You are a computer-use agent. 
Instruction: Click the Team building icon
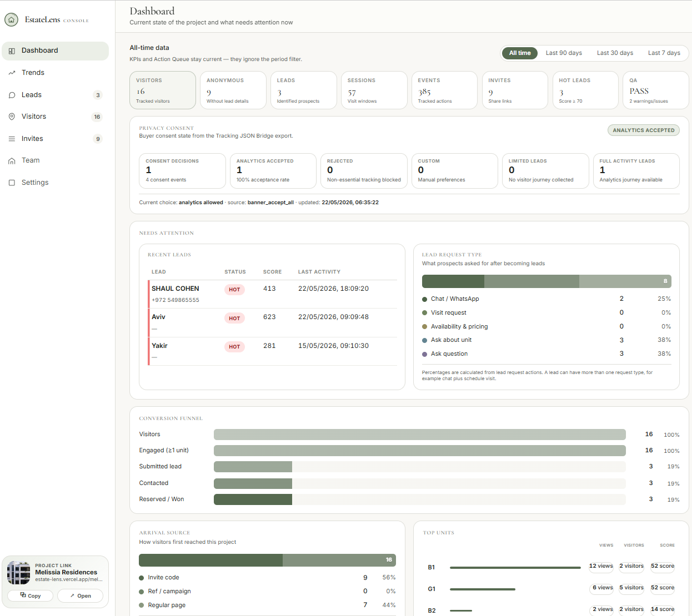coord(12,160)
